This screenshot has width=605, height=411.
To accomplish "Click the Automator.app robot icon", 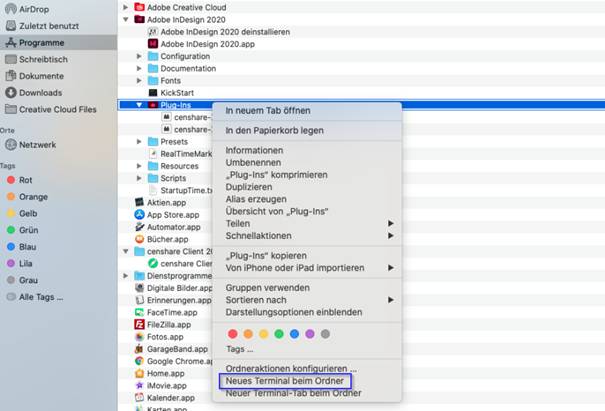I will point(139,227).
